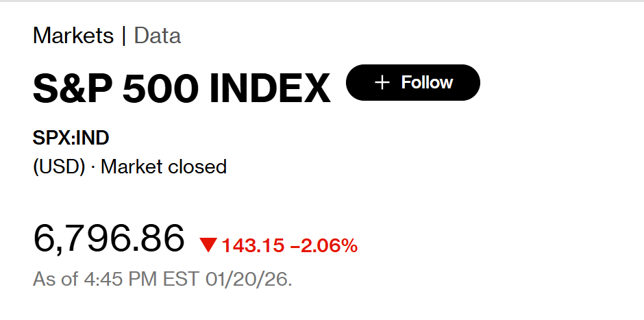Image resolution: width=644 pixels, height=320 pixels.
Task: Click the Market closed status text
Action: (164, 167)
